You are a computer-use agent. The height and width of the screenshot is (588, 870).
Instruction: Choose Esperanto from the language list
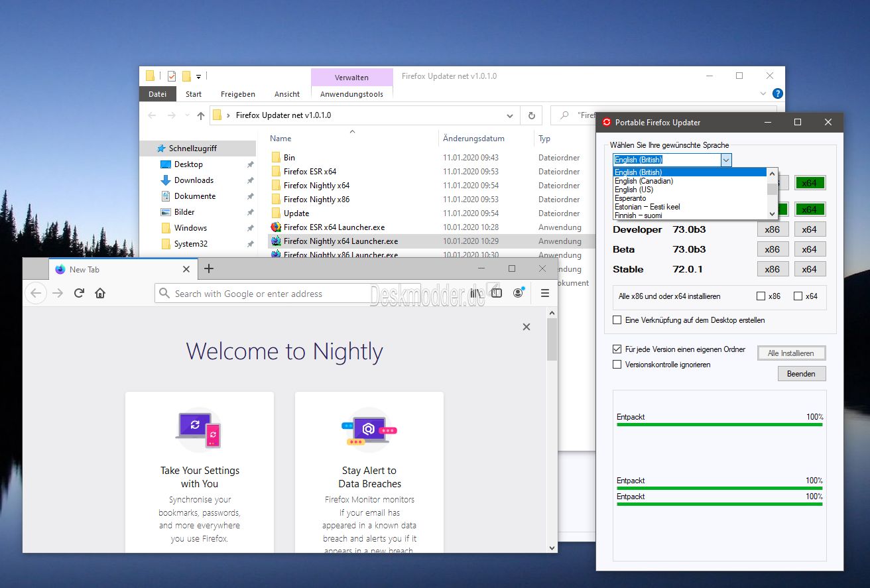(690, 198)
